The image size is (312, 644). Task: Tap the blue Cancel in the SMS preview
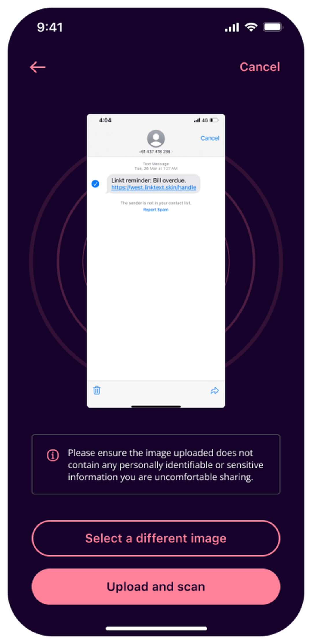click(x=210, y=138)
